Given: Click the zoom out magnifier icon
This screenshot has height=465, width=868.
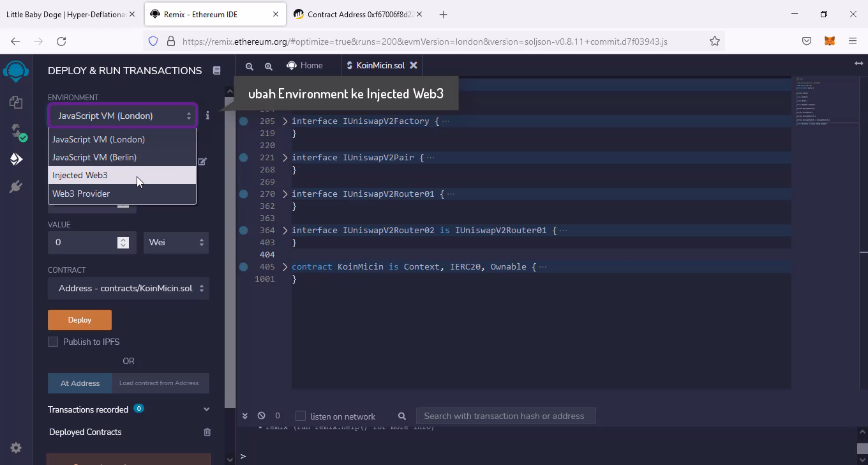Looking at the screenshot, I should pyautogui.click(x=250, y=66).
